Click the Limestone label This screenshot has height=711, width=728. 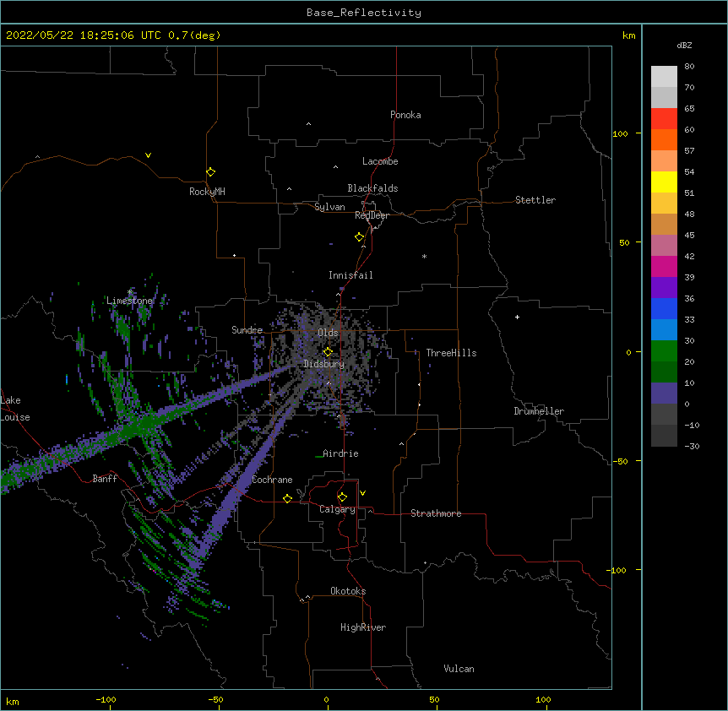(129, 301)
